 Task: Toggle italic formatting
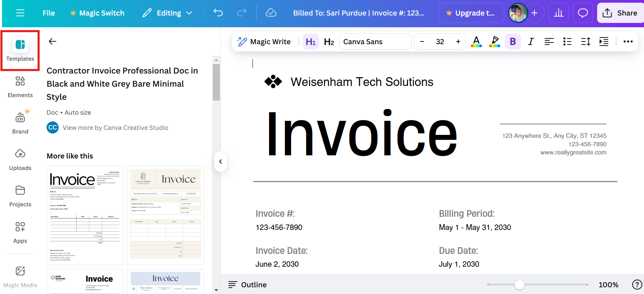click(x=531, y=42)
